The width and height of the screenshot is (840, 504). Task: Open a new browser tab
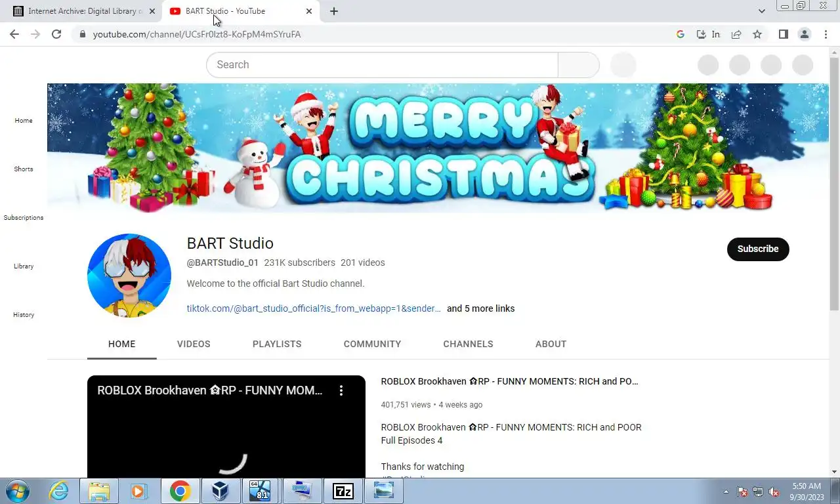click(334, 11)
